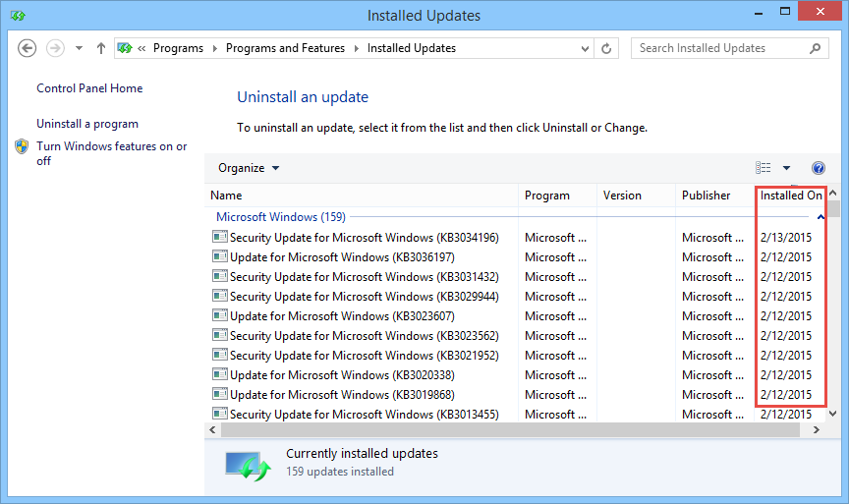This screenshot has width=849, height=504.
Task: Click the horizontal scrollbar right arrow
Action: pos(816,430)
